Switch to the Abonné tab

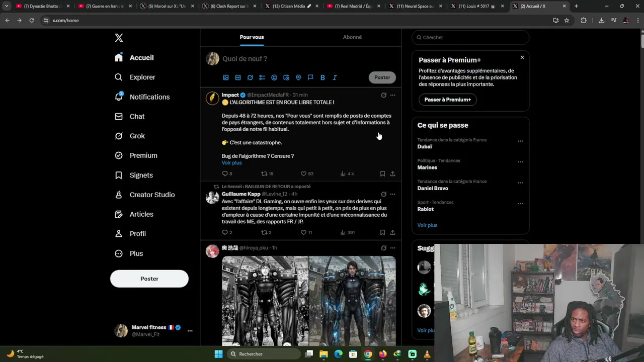(352, 37)
